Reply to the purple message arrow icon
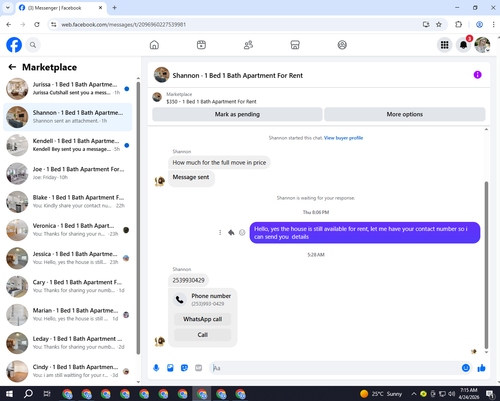500x401 pixels. pos(231,232)
